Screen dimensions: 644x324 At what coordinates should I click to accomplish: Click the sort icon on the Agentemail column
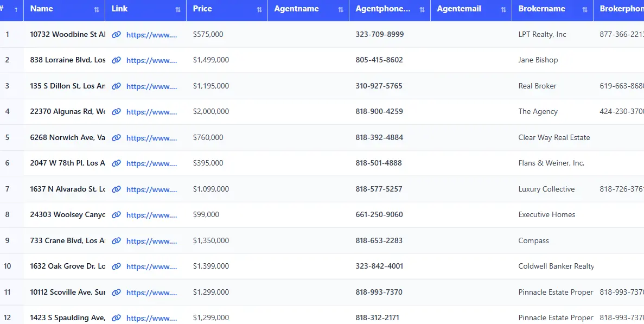[x=503, y=9]
